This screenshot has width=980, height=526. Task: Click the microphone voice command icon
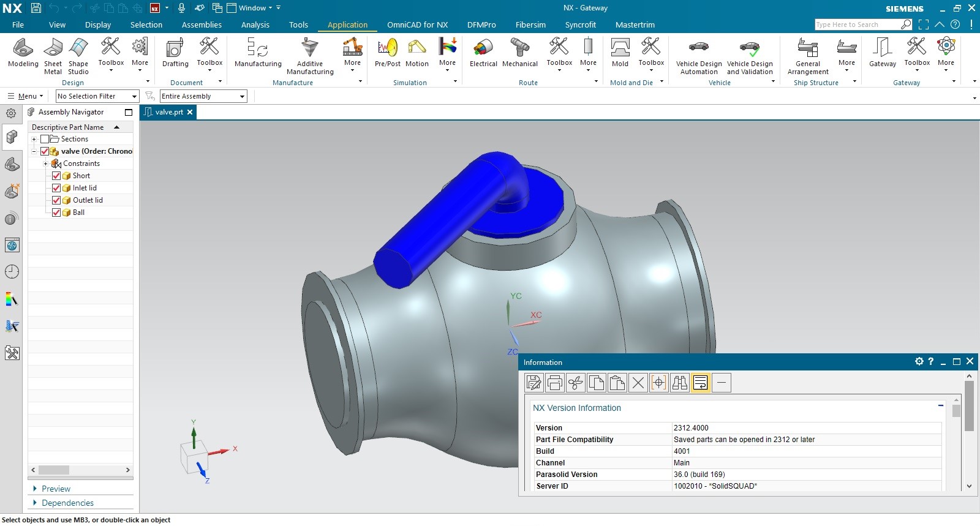point(181,8)
